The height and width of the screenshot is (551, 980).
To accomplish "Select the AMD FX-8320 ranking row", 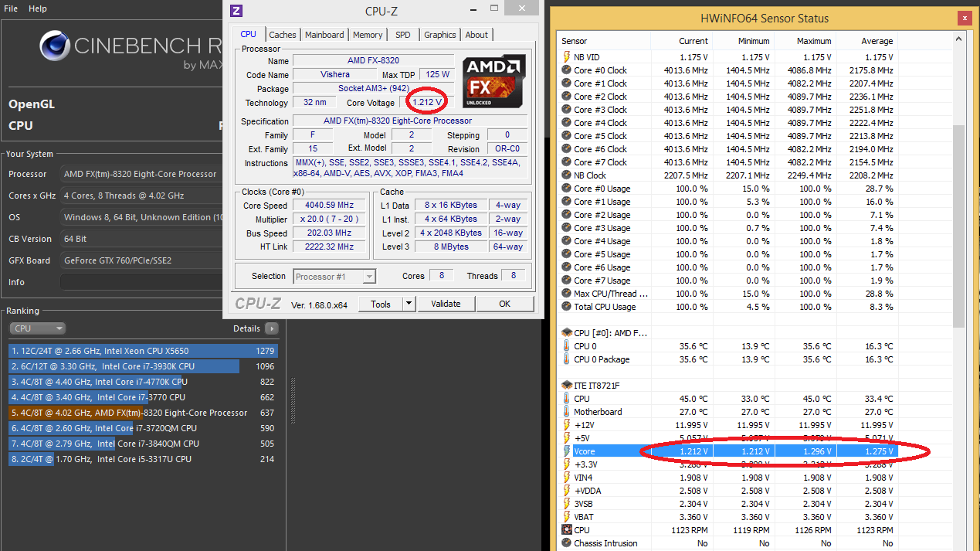I will 143,413.
